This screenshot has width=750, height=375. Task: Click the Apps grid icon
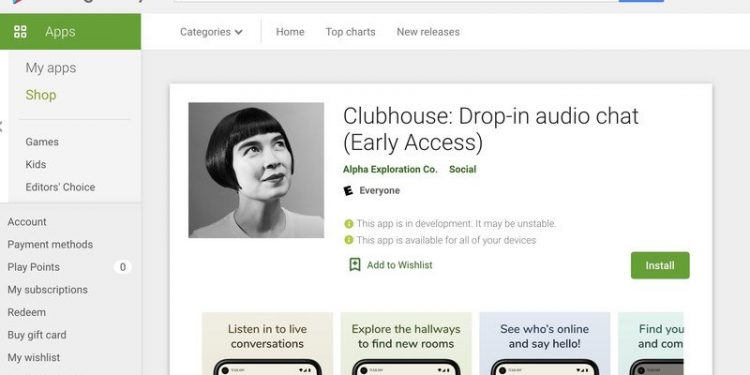[20, 32]
